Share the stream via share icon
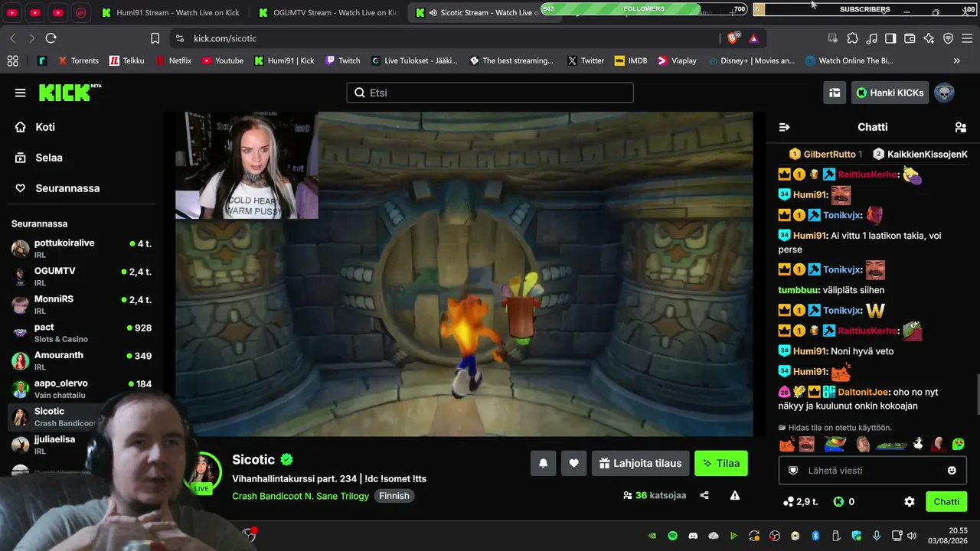 [x=704, y=495]
